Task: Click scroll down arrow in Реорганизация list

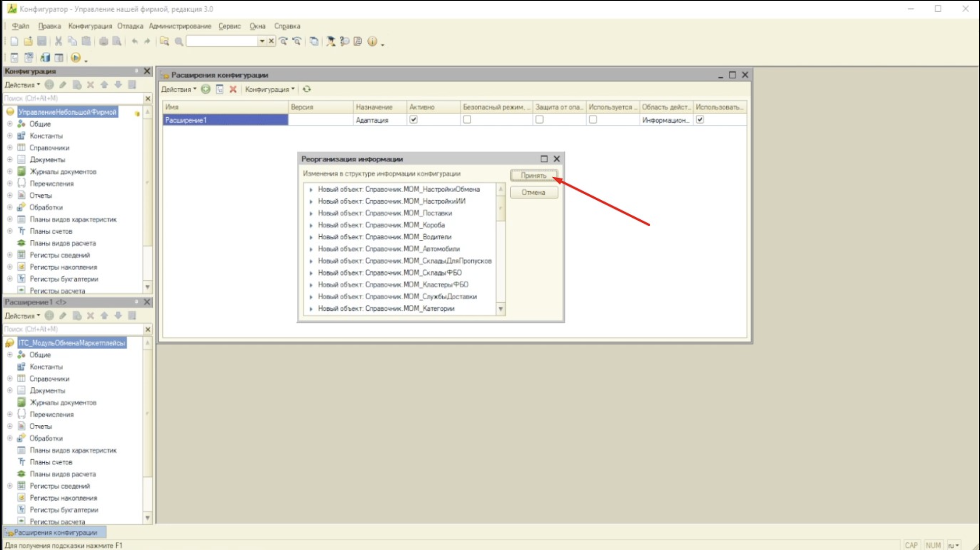Action: click(500, 309)
